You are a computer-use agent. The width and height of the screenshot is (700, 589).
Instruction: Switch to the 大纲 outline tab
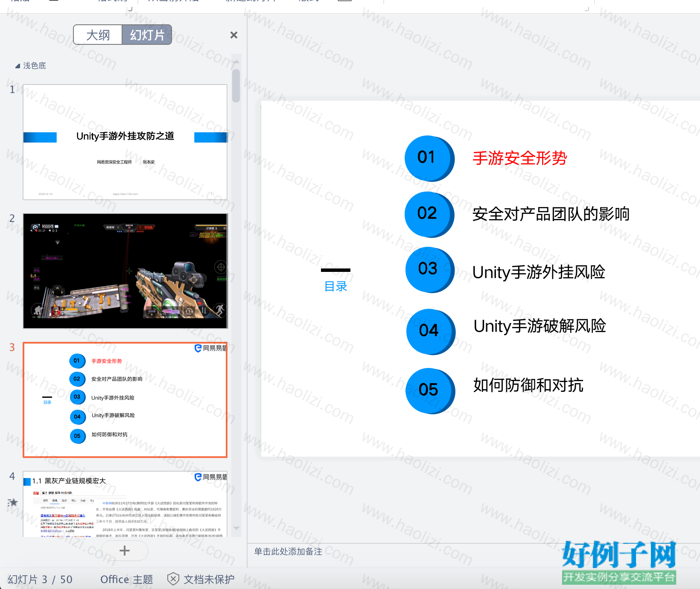98,35
